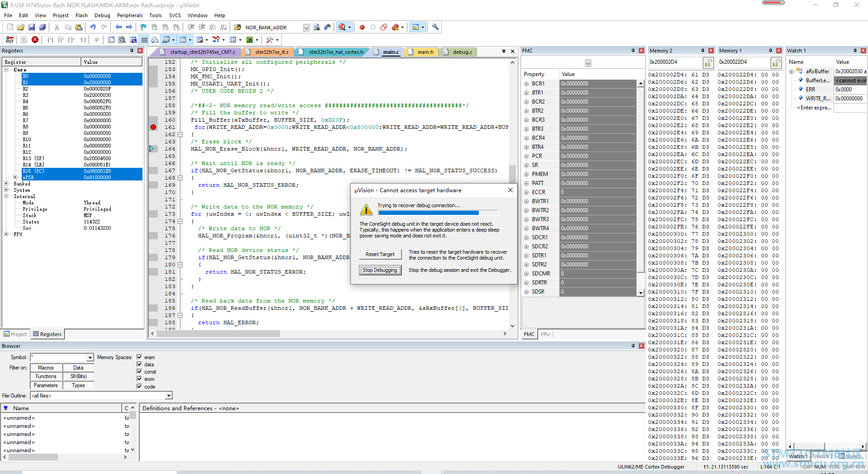Viewport: 868px width, 474px height.
Task: Click the debug recovery progress bar
Action: pos(438,213)
